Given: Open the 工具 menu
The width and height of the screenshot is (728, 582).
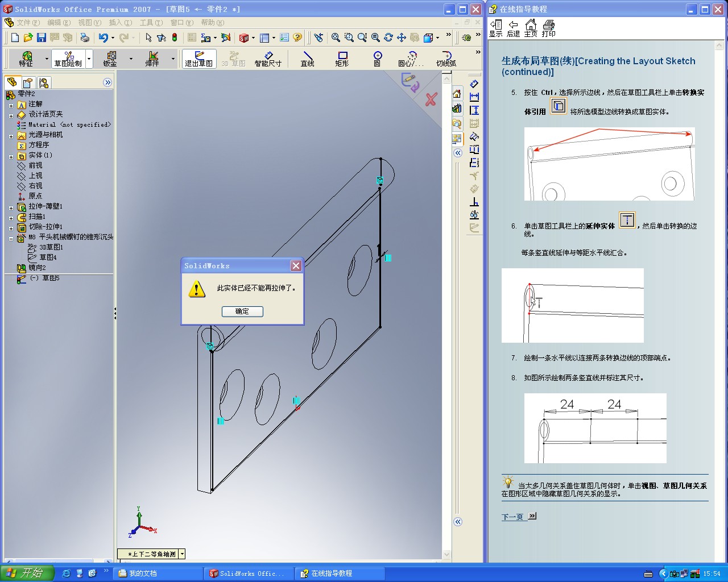Looking at the screenshot, I should point(151,23).
